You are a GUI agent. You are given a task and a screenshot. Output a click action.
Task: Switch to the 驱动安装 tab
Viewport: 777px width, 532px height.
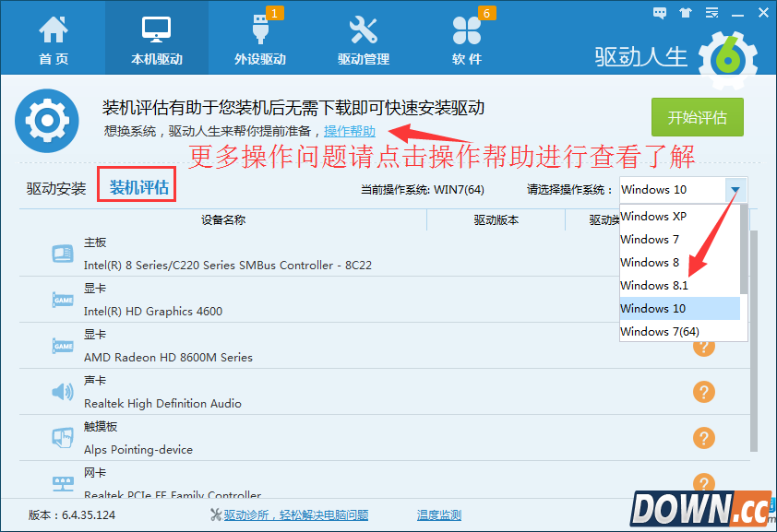tap(56, 189)
